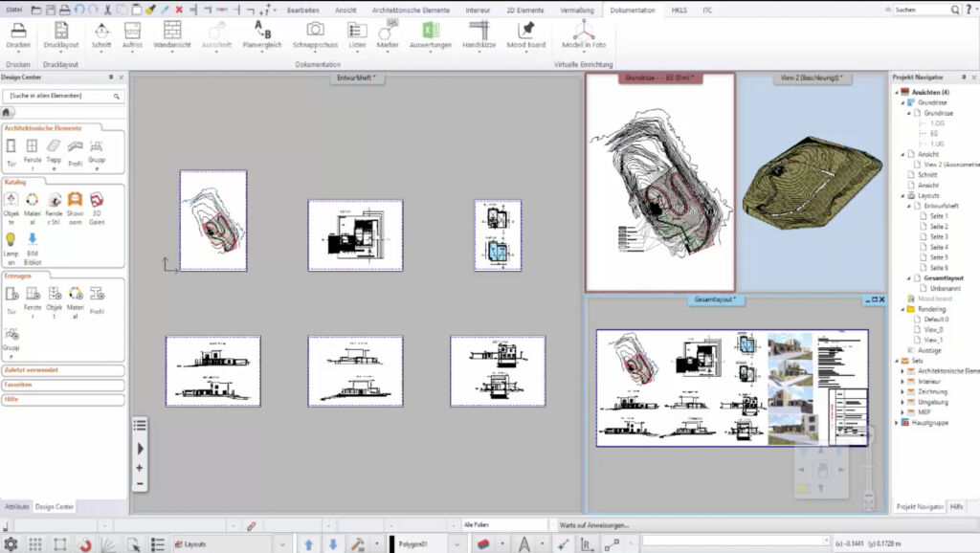Click the save disk icon in top toolbar
The width and height of the screenshot is (980, 553).
pos(51,10)
